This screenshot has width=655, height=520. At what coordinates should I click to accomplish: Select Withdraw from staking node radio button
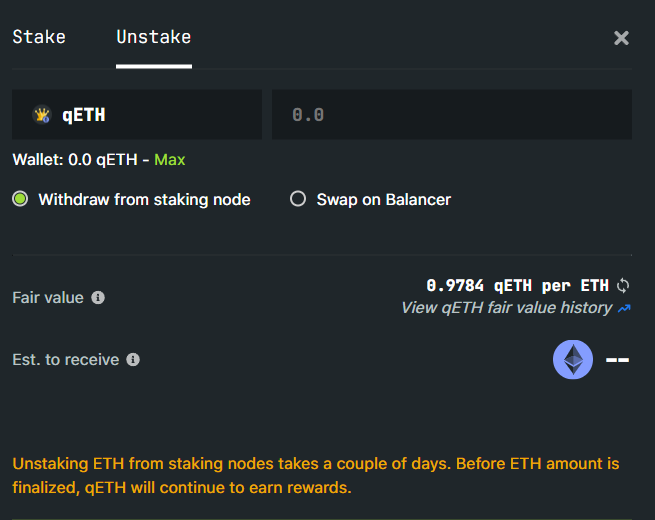point(20,199)
